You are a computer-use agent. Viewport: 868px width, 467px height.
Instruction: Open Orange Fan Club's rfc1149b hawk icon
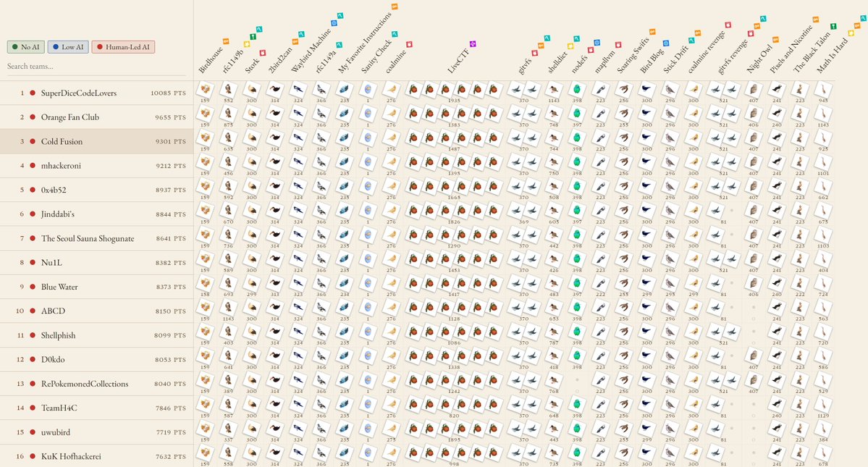tap(228, 114)
